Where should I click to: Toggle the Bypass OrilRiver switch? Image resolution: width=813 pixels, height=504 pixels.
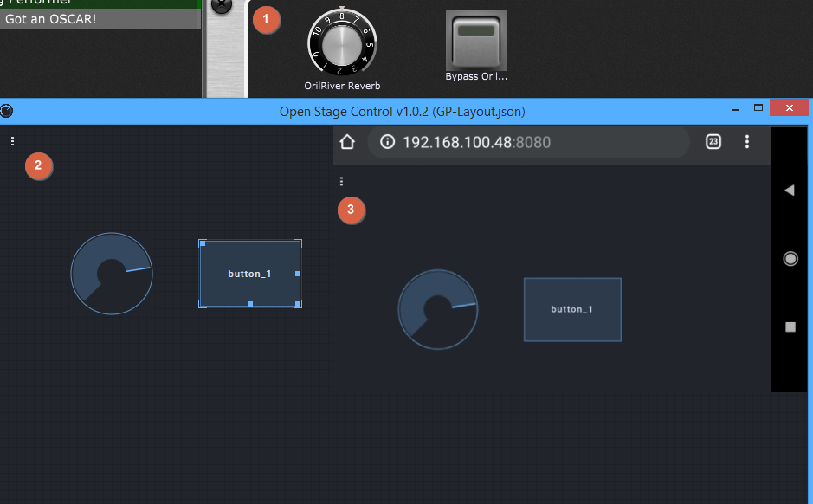pos(476,41)
